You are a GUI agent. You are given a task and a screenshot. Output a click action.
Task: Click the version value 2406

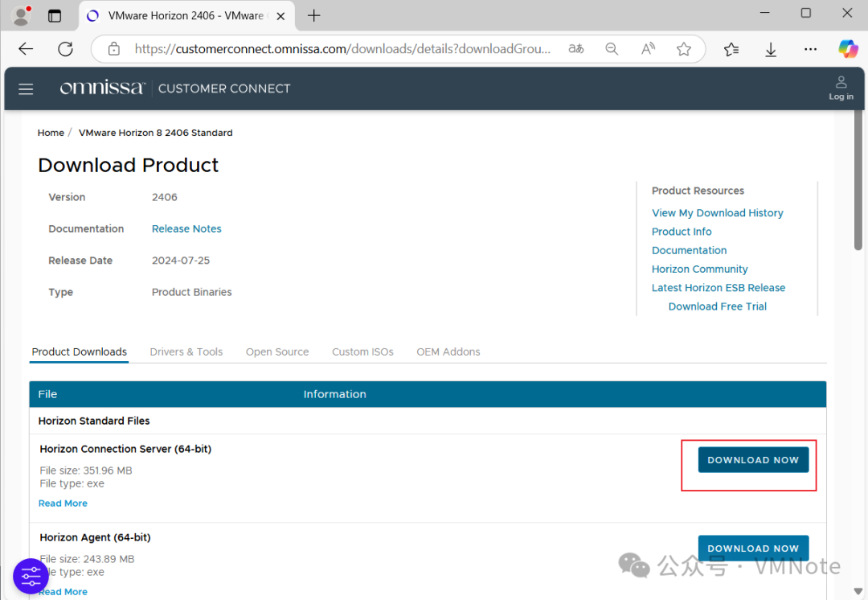[x=165, y=197]
